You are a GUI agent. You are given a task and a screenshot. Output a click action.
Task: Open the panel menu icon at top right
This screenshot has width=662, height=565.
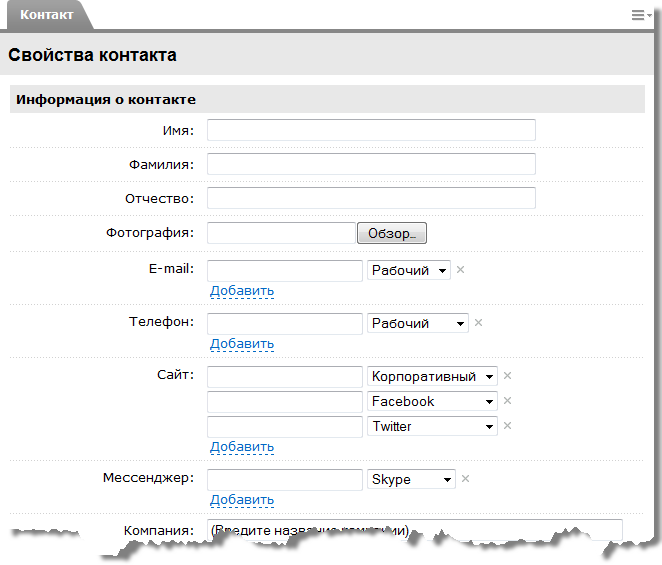pyautogui.click(x=640, y=15)
